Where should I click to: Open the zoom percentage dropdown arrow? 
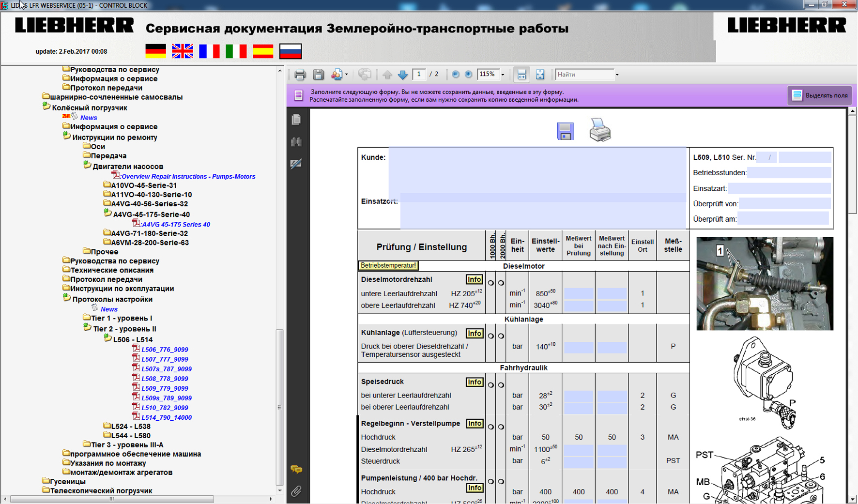click(503, 75)
